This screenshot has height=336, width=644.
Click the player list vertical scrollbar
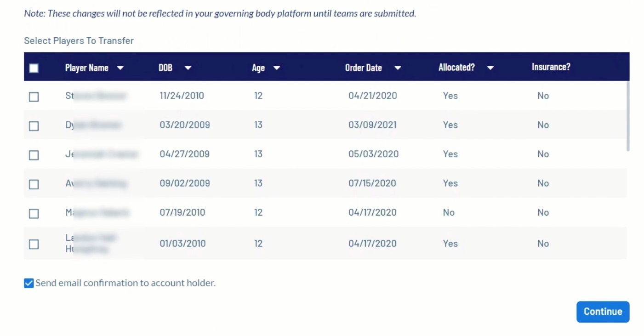627,116
